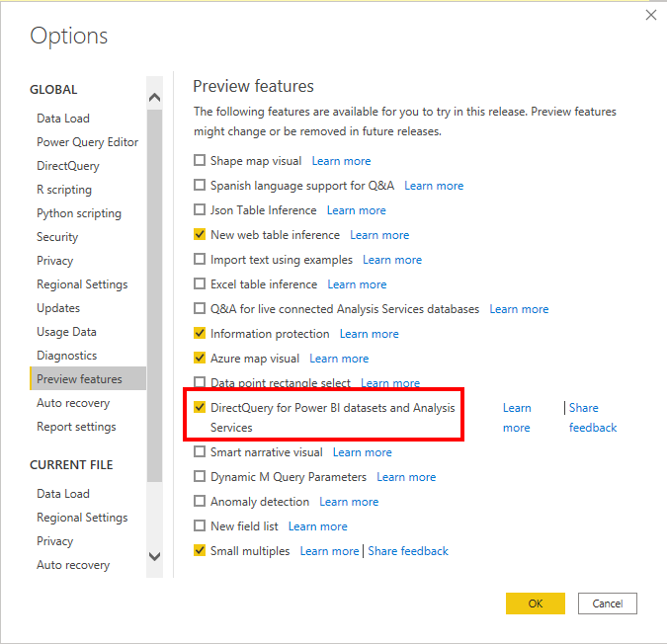Enable the Smart narrative visual checkbox
The width and height of the screenshot is (667, 644).
(x=200, y=451)
